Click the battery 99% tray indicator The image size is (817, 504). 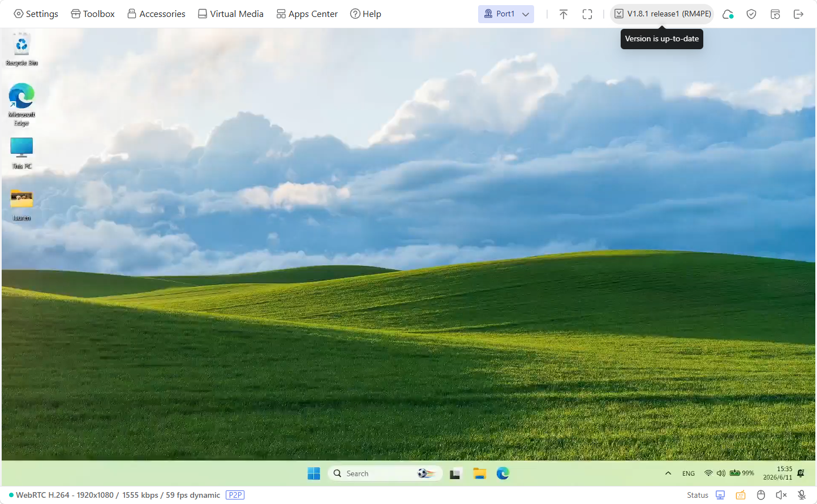(742, 473)
